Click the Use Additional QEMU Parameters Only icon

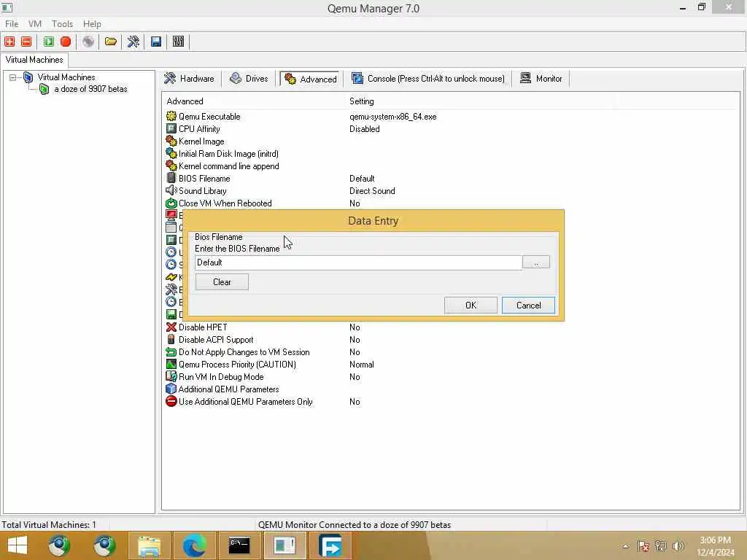(x=171, y=402)
